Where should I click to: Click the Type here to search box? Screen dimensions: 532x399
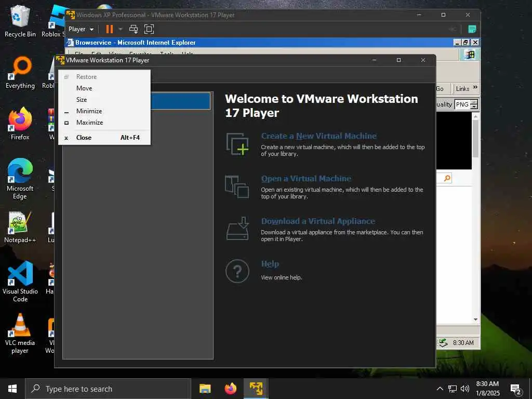108,389
